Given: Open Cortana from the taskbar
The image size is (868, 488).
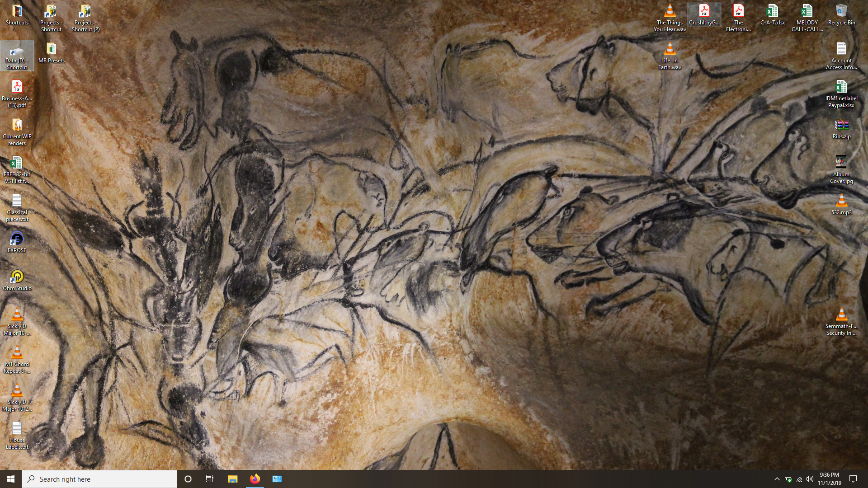Looking at the screenshot, I should tap(188, 479).
